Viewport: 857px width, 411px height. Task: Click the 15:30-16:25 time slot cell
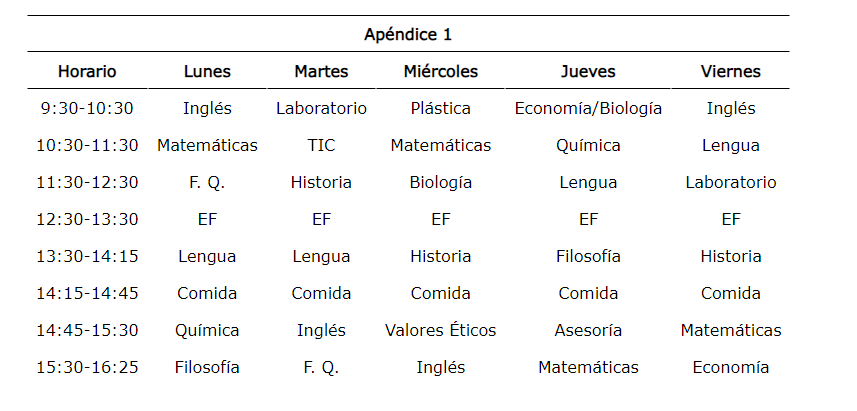pos(87,367)
